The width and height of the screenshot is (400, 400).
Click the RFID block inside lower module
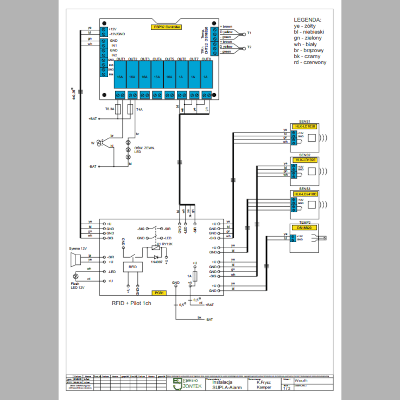(x=133, y=267)
